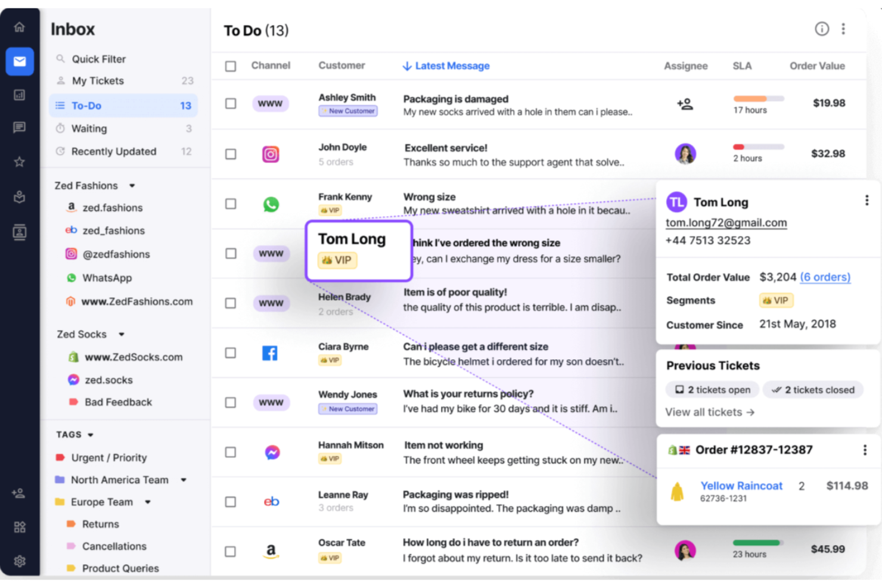This screenshot has width=882, height=588.
Task: Open the contacts icon in the dark sidebar
Action: (20, 232)
